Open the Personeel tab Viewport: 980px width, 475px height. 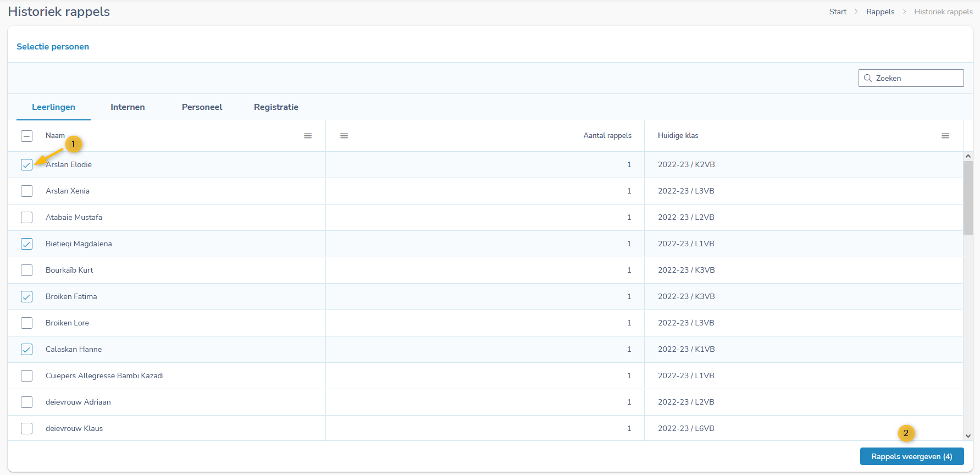[x=202, y=107]
